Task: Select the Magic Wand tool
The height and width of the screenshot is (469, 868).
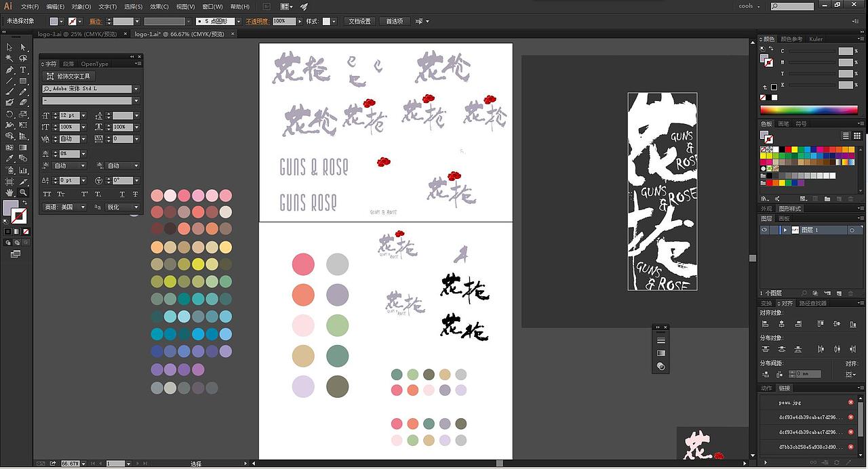Action: (x=9, y=58)
